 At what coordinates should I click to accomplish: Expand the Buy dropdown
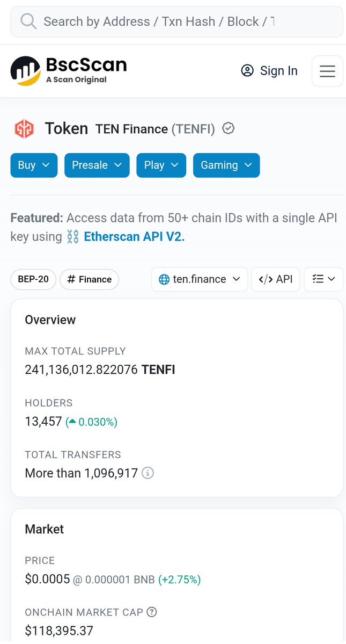click(34, 165)
